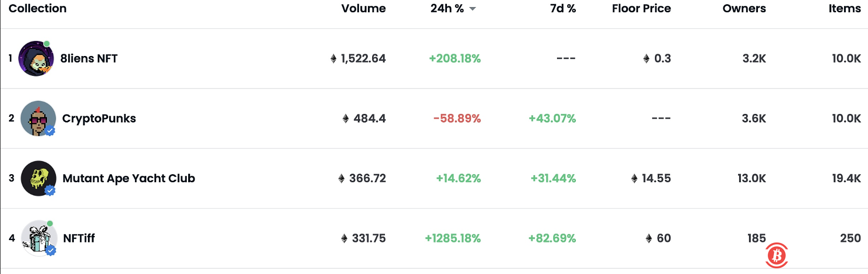Click the NFTiff gift box avatar
This screenshot has width=868, height=274.
[x=39, y=238]
